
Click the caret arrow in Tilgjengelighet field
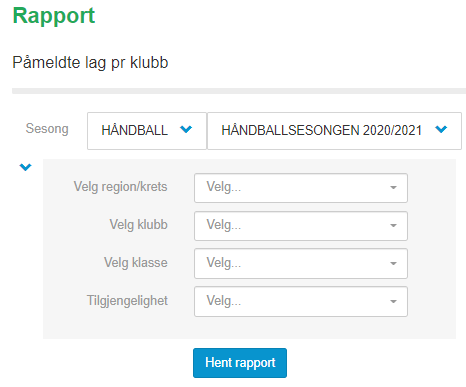[393, 302]
